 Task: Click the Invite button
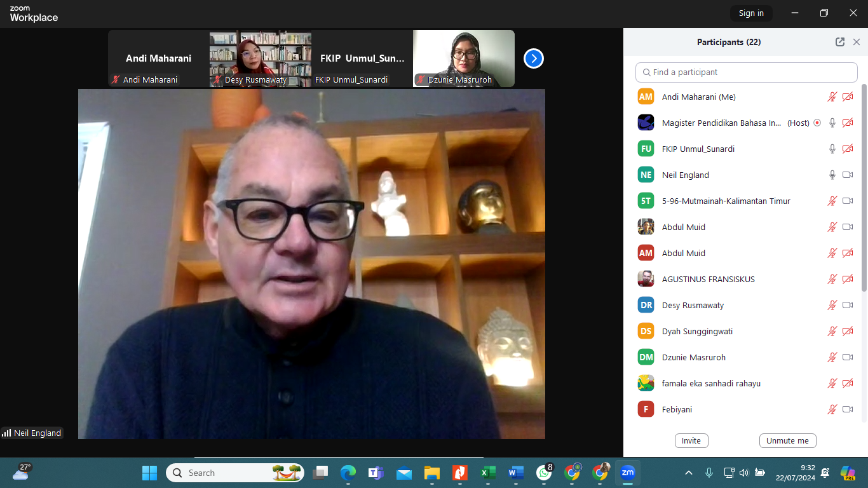[691, 440]
